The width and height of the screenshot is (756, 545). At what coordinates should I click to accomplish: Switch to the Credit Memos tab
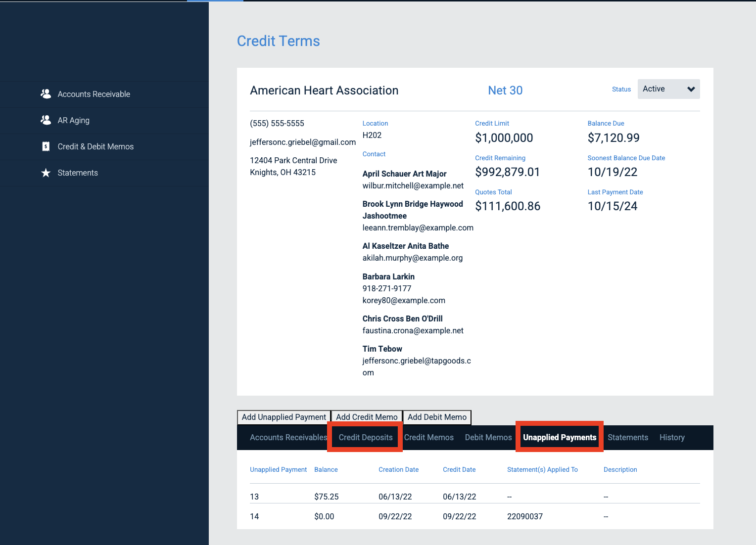point(428,437)
